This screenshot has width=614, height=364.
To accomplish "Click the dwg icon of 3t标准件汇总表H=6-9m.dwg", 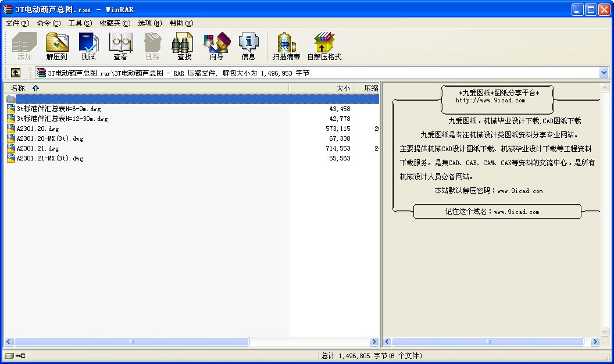I will (x=11, y=109).
